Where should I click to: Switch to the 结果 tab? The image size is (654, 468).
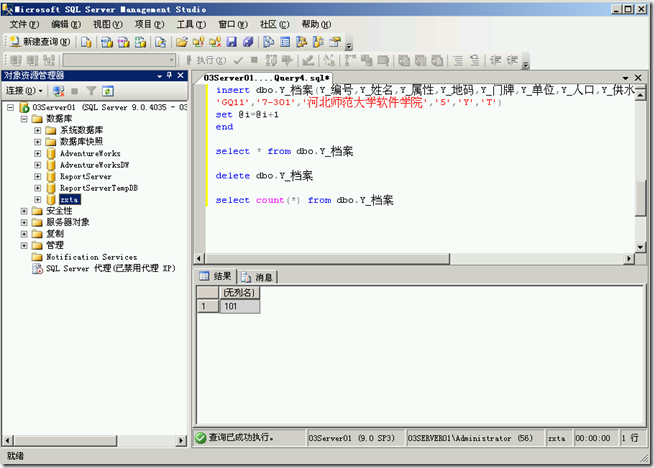tap(216, 276)
